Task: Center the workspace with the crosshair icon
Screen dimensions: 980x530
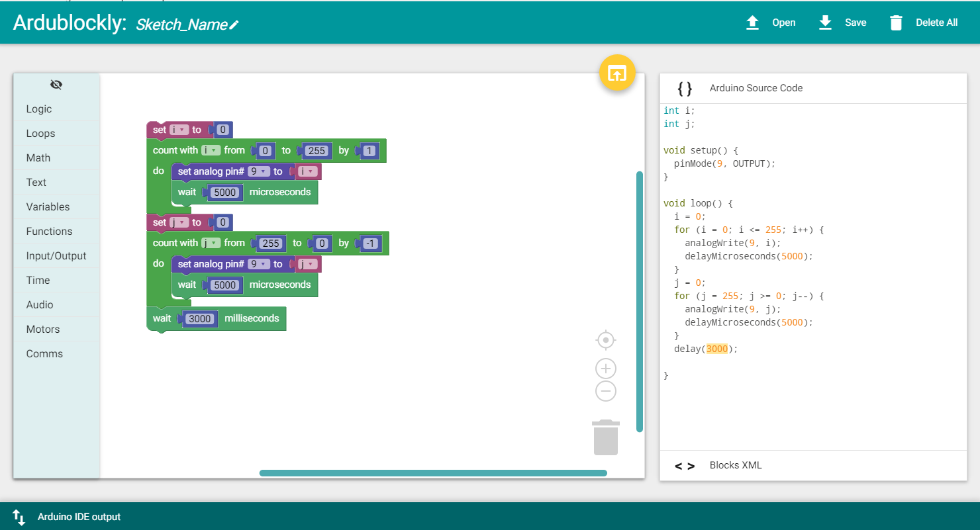Action: [x=606, y=340]
